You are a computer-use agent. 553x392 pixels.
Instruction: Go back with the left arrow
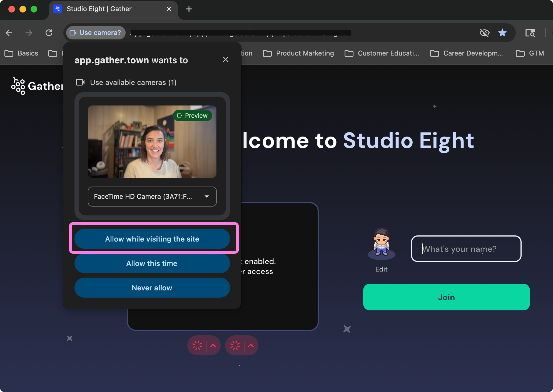click(x=9, y=33)
